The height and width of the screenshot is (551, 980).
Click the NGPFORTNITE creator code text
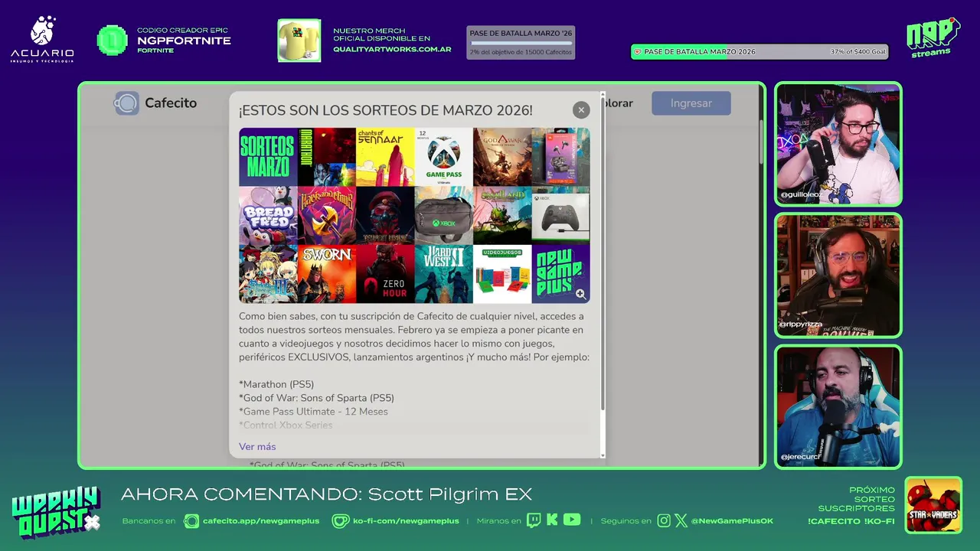184,41
